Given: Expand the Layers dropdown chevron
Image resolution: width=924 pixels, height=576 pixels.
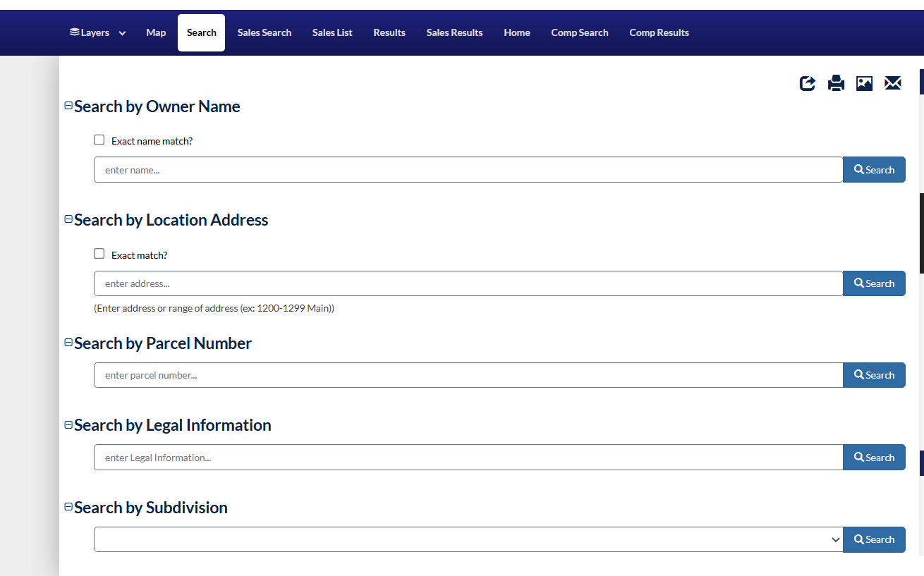Looking at the screenshot, I should coord(122,32).
